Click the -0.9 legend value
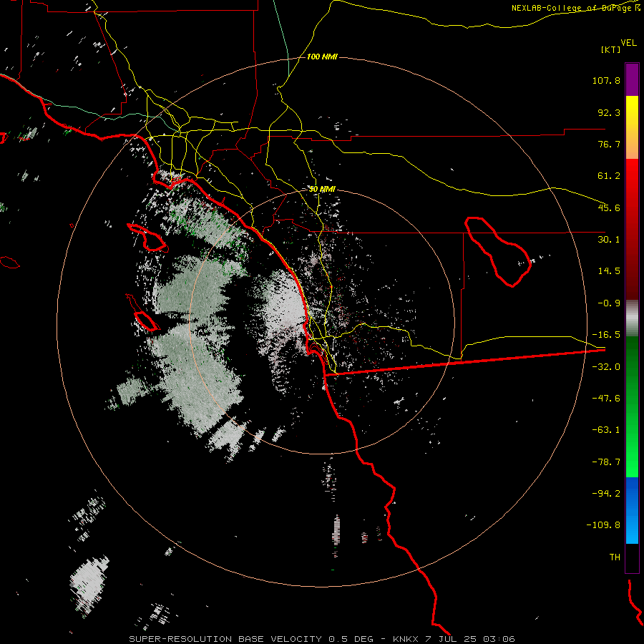The image size is (644, 644). pos(609,303)
